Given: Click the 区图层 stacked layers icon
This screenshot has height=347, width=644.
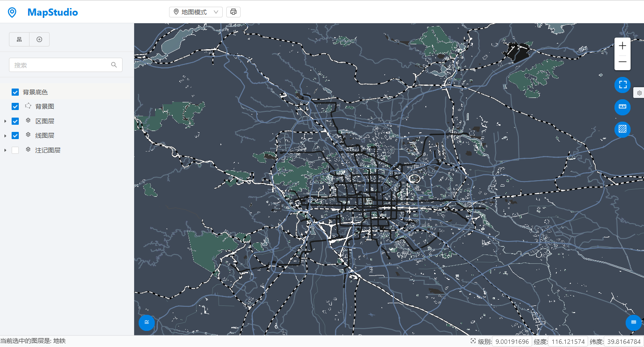Looking at the screenshot, I should [28, 121].
